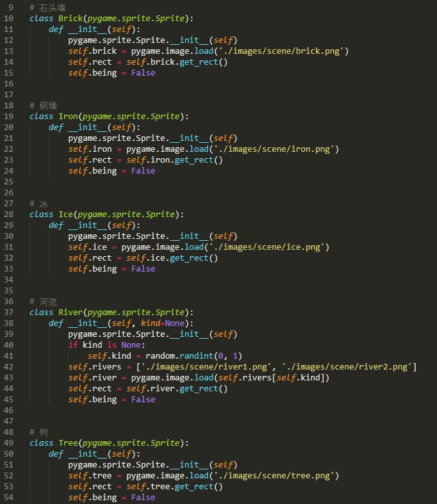
Task: Click the kind=None parameter
Action: click(163, 323)
